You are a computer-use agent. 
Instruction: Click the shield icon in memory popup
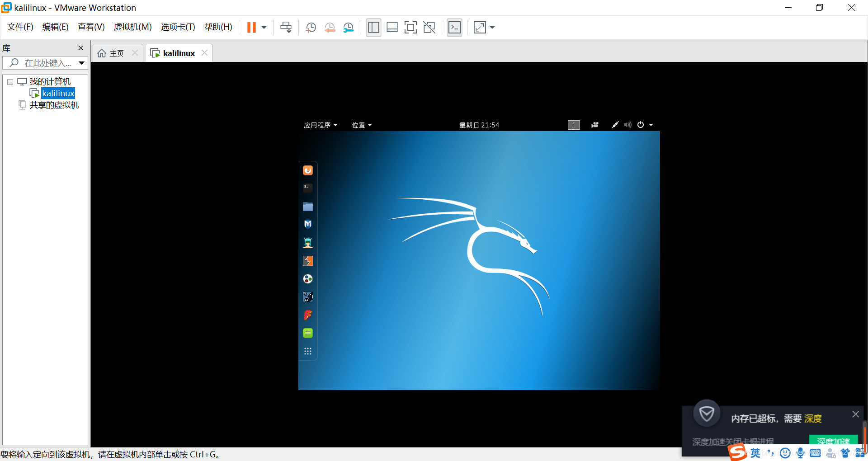coord(707,413)
